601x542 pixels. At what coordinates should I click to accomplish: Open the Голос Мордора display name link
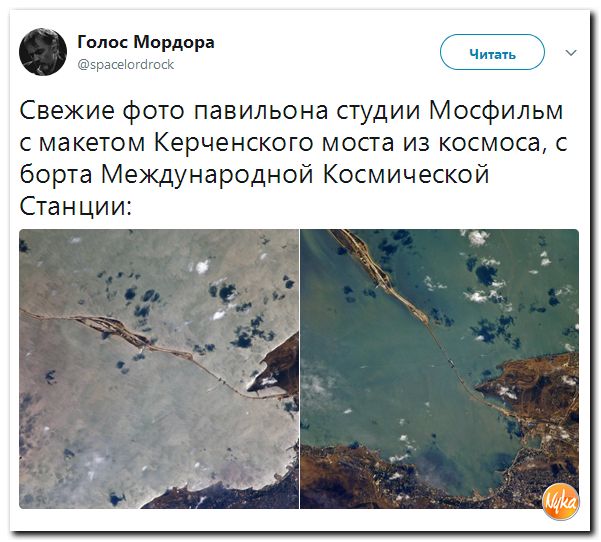pyautogui.click(x=146, y=42)
